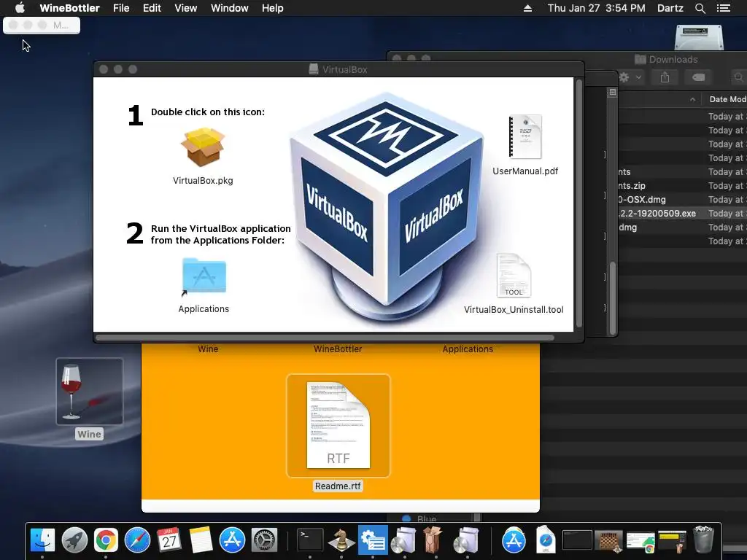This screenshot has width=747, height=560.
Task: Open the Chess app in dock
Action: (x=341, y=540)
